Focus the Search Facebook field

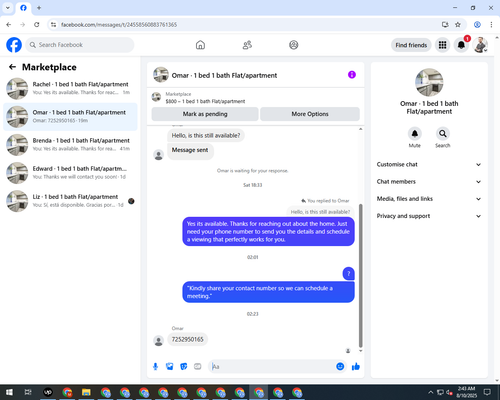(x=80, y=45)
